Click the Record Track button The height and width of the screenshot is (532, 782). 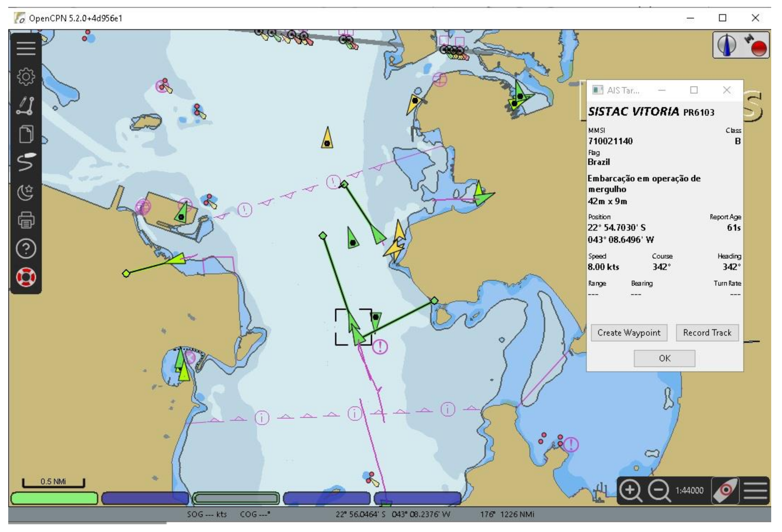(707, 333)
